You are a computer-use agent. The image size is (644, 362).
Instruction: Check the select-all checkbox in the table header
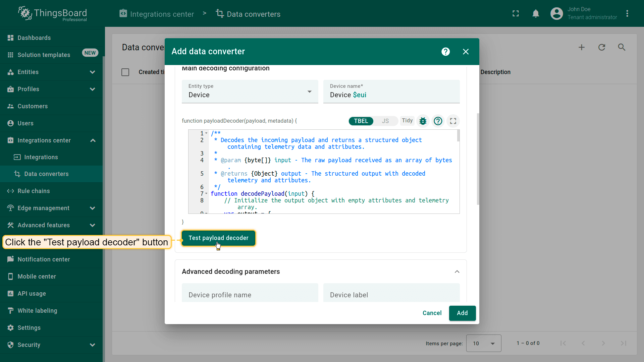pos(125,72)
